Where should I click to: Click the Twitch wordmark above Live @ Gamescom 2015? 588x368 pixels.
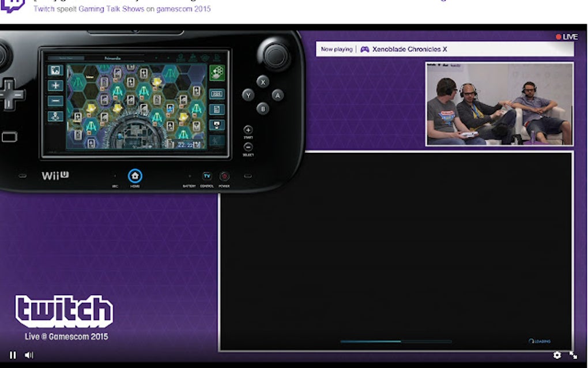(63, 309)
